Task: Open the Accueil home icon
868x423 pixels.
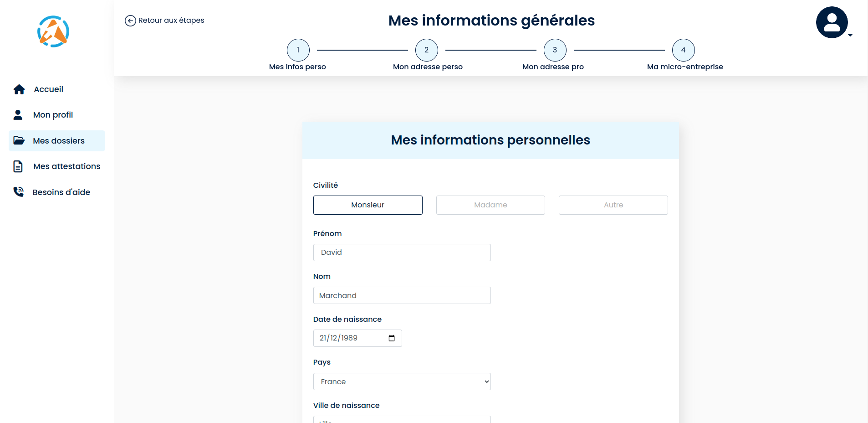Action: [19, 89]
